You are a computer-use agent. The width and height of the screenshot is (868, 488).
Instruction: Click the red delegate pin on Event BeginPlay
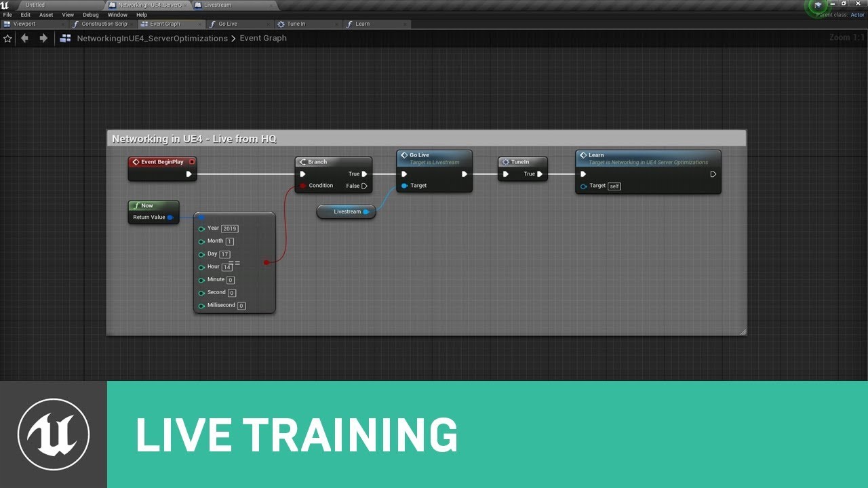(x=192, y=162)
